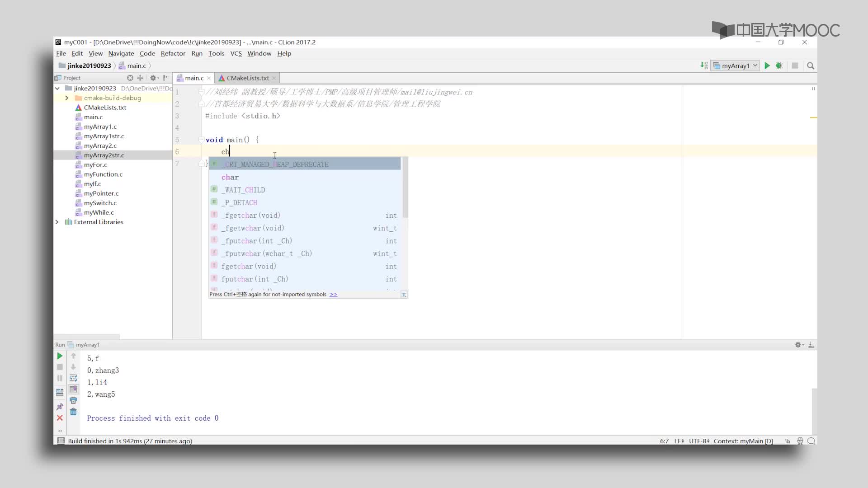Hide the Project tool window
Screen dimensions: 868x488
point(166,78)
